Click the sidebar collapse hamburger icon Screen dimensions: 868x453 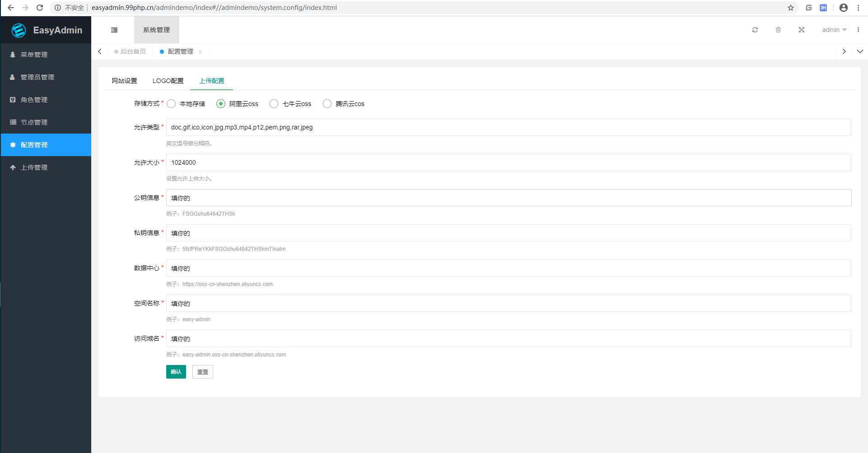pyautogui.click(x=114, y=30)
